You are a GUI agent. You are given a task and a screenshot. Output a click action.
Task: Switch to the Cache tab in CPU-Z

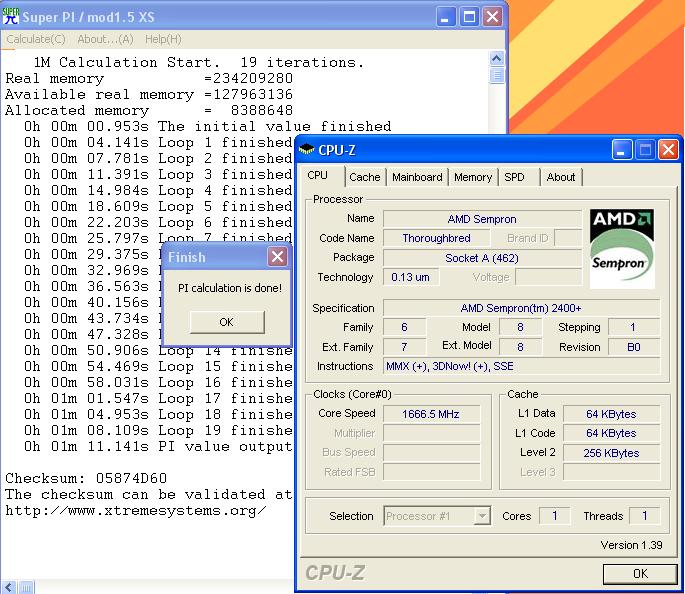tap(365, 177)
